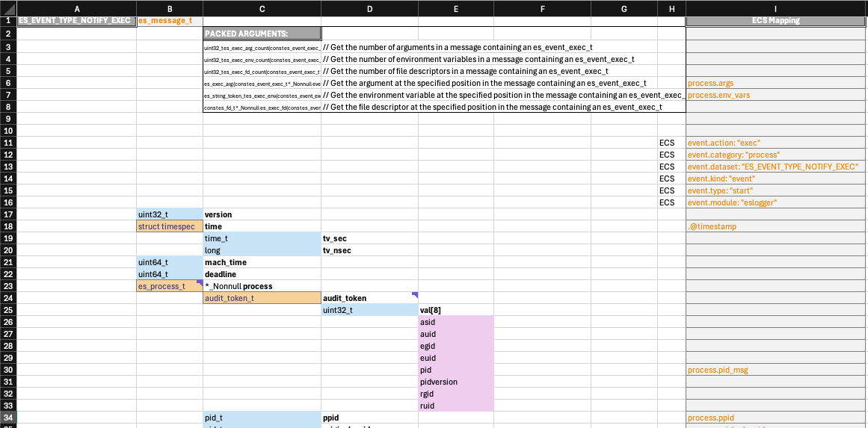
Task: Select the pidversion cell
Action: click(456, 382)
